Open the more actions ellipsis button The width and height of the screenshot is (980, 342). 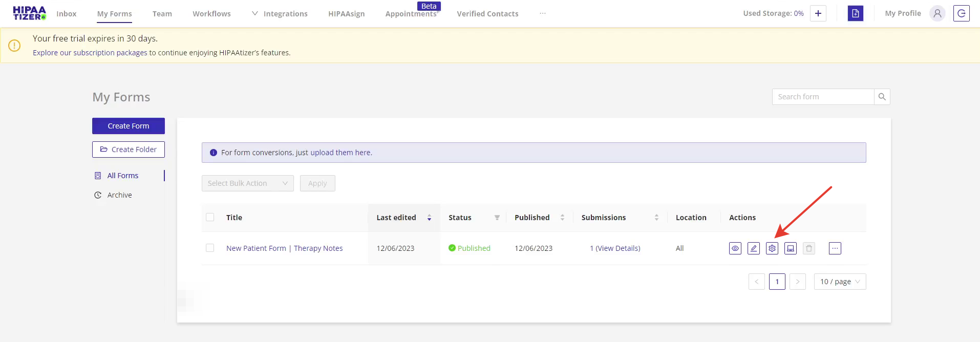tap(835, 248)
